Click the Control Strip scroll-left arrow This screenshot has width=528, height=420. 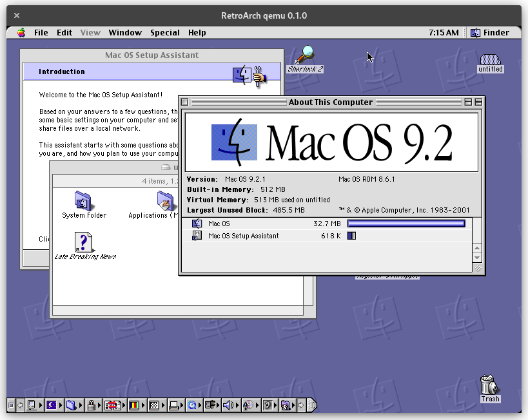(20, 405)
